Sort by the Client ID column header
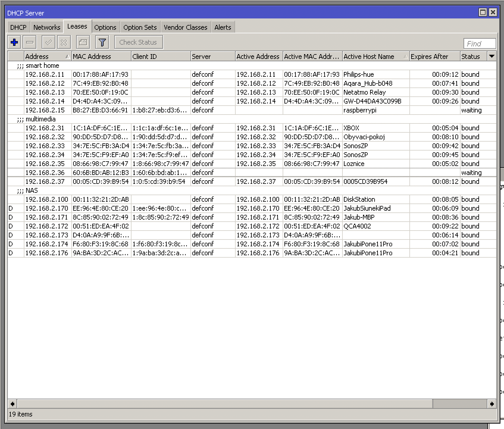Image resolution: width=504 pixels, height=429 pixels. click(161, 57)
